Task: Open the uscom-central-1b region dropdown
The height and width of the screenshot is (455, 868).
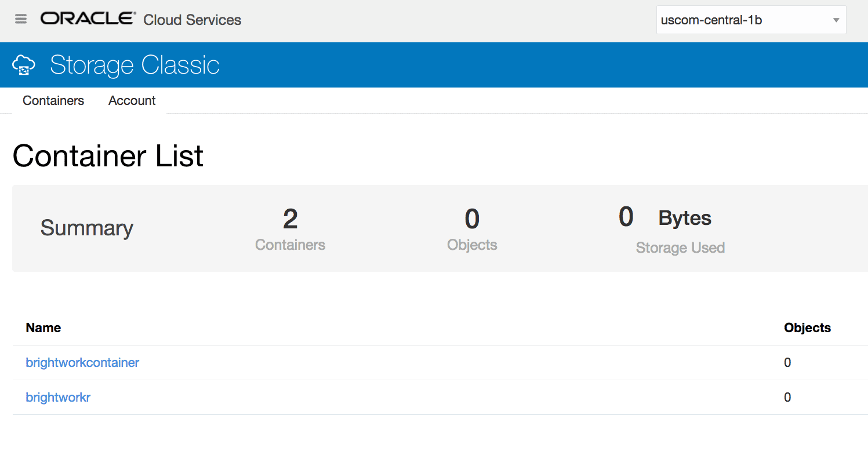Action: pyautogui.click(x=751, y=20)
